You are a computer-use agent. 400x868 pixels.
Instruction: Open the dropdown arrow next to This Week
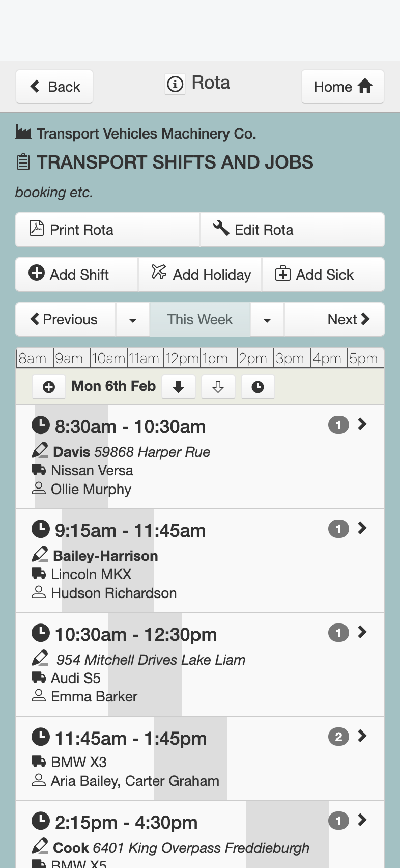tap(267, 320)
